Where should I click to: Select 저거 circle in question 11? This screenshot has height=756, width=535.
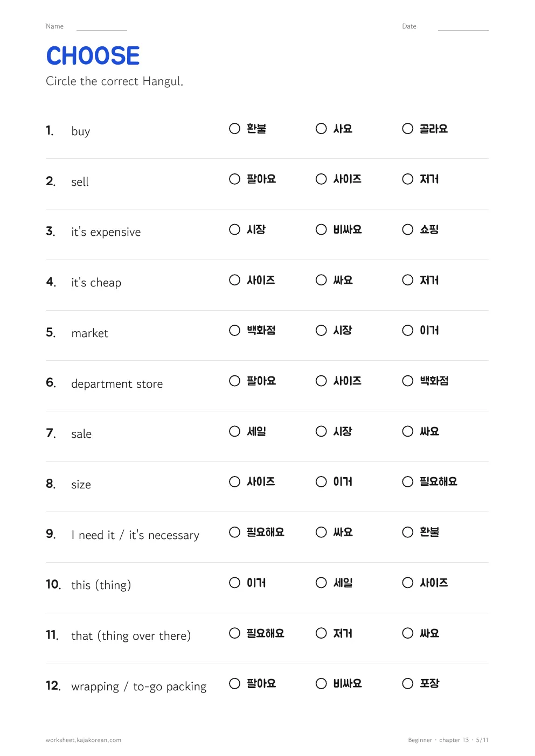tap(321, 633)
